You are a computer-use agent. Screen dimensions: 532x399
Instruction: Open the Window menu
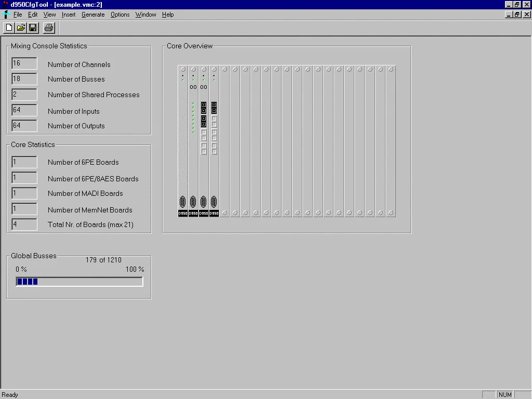click(x=145, y=15)
